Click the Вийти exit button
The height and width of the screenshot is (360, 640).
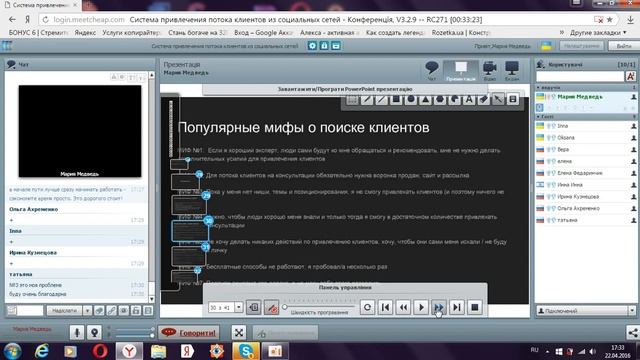pos(623,46)
